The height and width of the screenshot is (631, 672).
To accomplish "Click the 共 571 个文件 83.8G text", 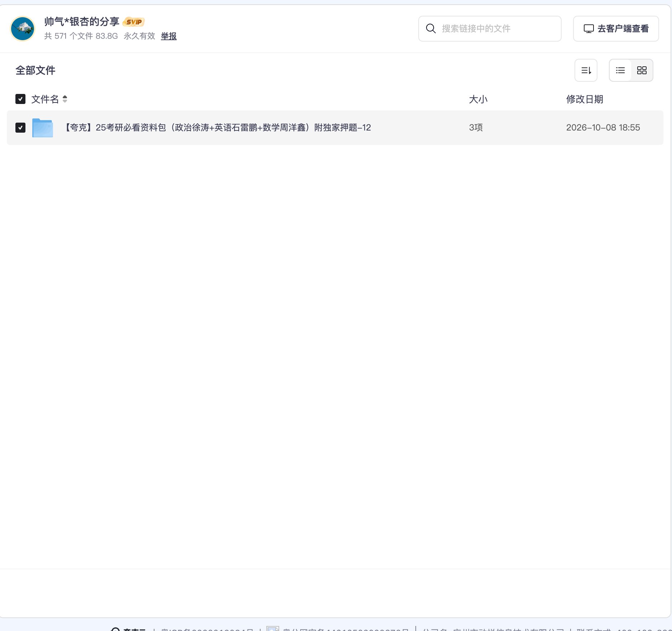I will click(81, 36).
